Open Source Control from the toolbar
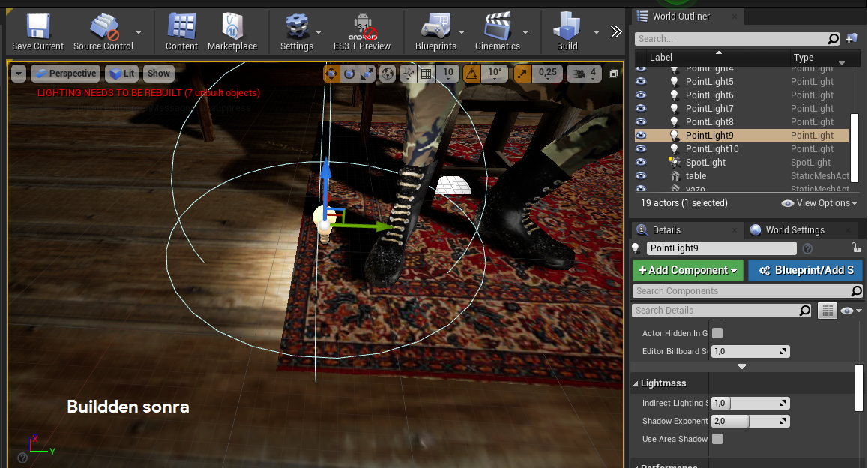This screenshot has width=868, height=468. (103, 32)
